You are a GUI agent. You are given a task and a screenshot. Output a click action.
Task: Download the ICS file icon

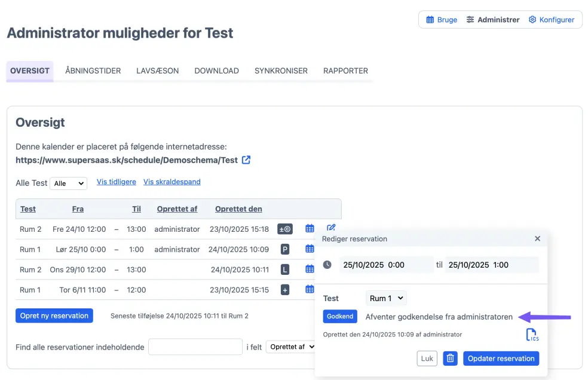pyautogui.click(x=531, y=335)
